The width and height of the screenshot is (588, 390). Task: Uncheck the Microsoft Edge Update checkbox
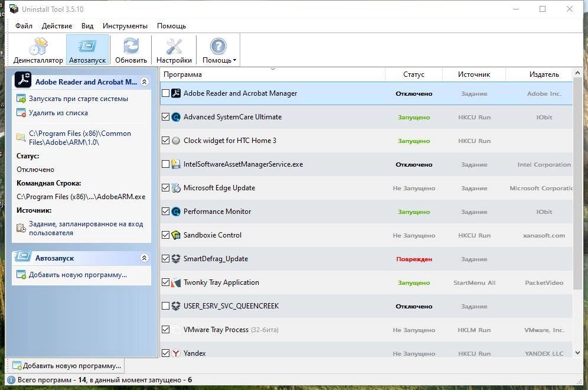pyautogui.click(x=165, y=188)
